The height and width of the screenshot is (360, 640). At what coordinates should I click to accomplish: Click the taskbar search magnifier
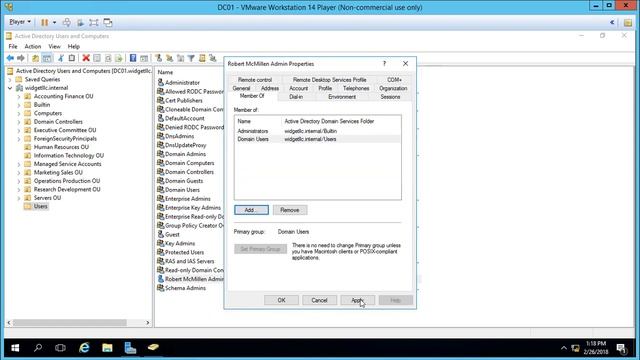click(38, 348)
